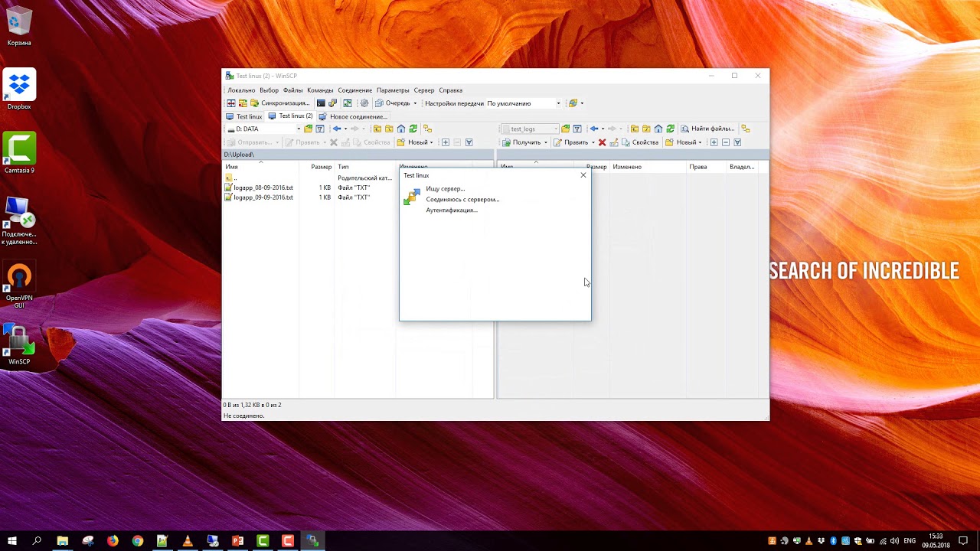Image resolution: width=980 pixels, height=551 pixels.
Task: Click local panel root directory icon
Action: click(389, 129)
